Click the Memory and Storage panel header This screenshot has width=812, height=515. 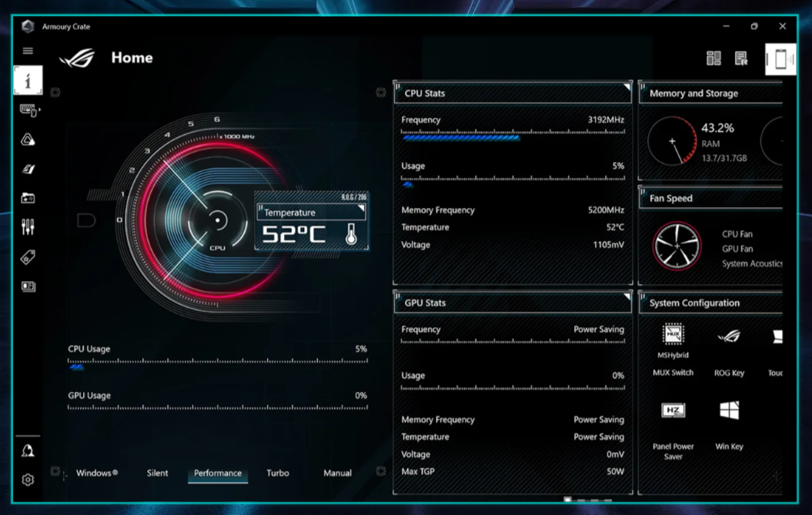tap(711, 93)
